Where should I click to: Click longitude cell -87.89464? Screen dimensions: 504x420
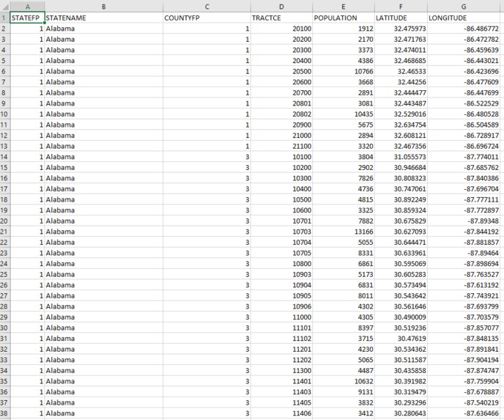click(464, 253)
